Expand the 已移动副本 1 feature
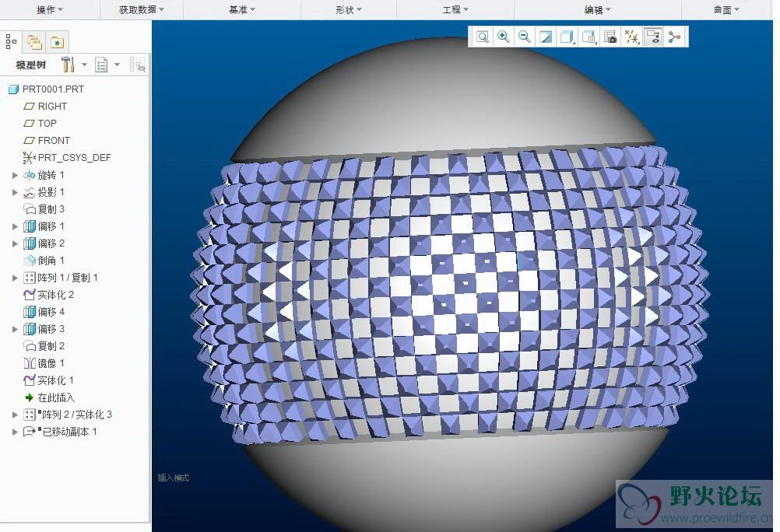This screenshot has height=532, width=780. (x=15, y=432)
